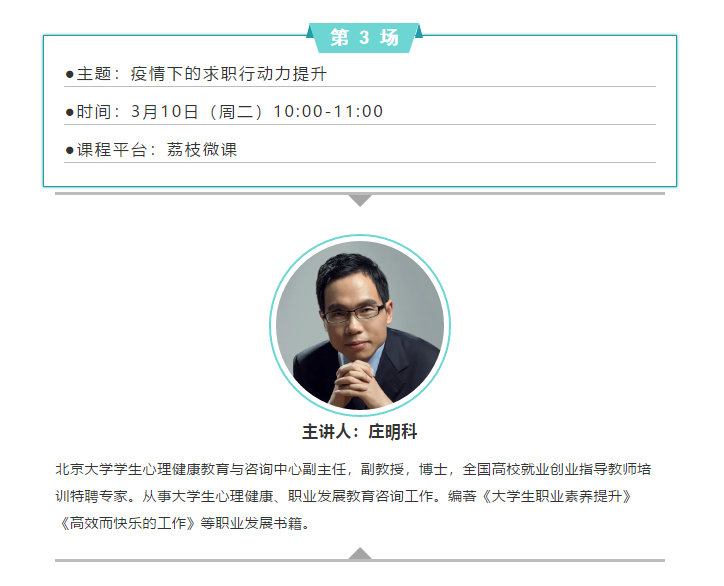Click the bullet before 时间
724x586 pixels.
point(70,112)
